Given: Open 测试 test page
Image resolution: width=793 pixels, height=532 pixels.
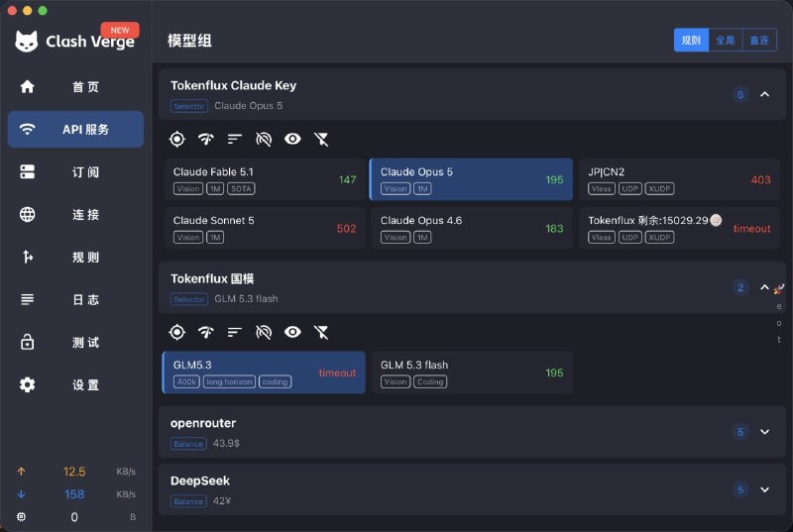Looking at the screenshot, I should pyautogui.click(x=76, y=342).
